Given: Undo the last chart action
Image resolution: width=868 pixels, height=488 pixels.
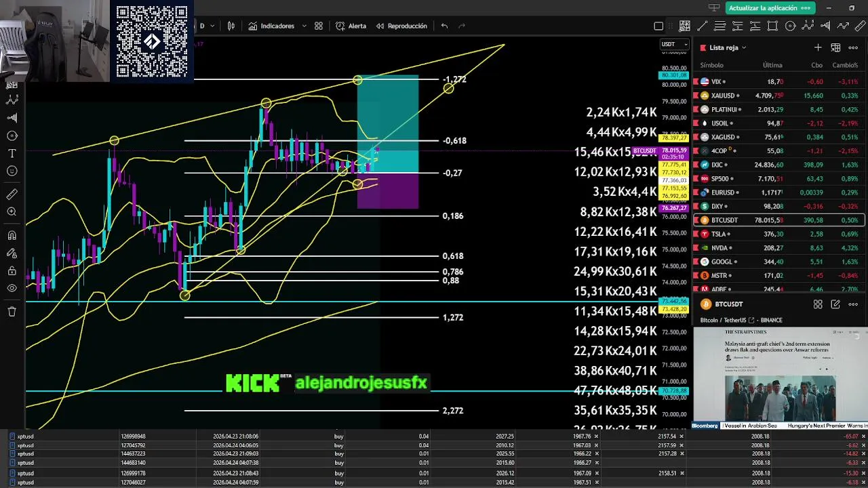Looking at the screenshot, I should pos(444,26).
